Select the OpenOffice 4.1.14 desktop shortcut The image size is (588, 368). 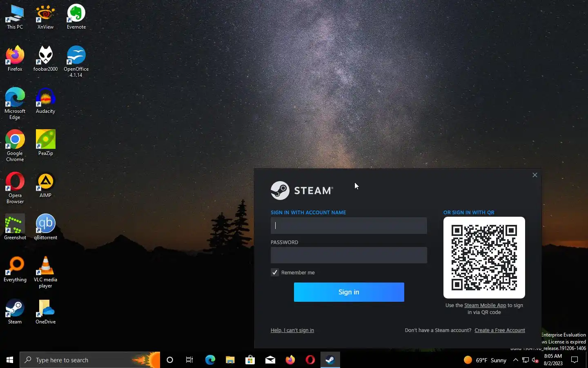[x=76, y=61]
